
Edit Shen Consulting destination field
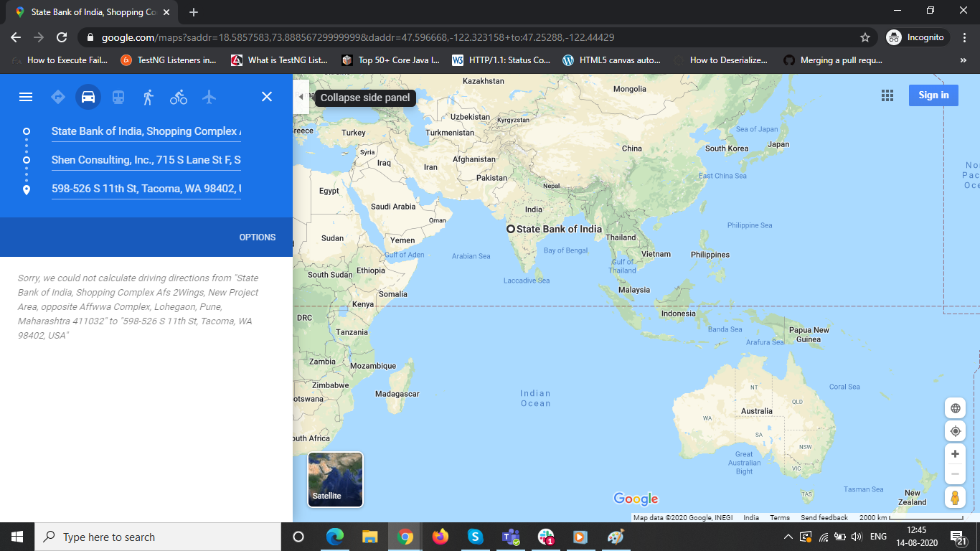click(x=146, y=160)
